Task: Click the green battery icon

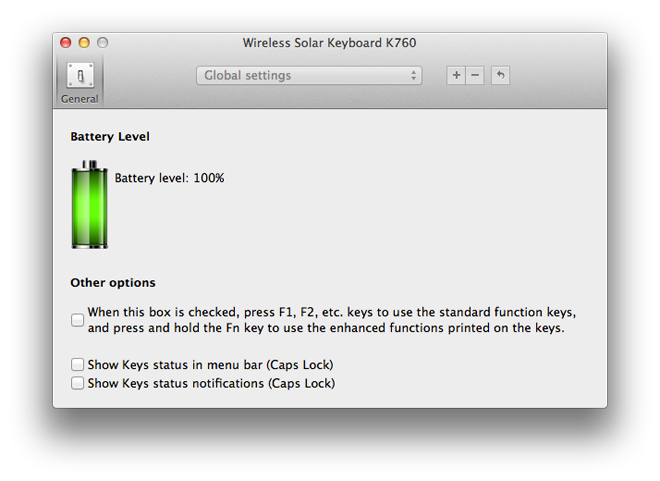Action: [90, 204]
